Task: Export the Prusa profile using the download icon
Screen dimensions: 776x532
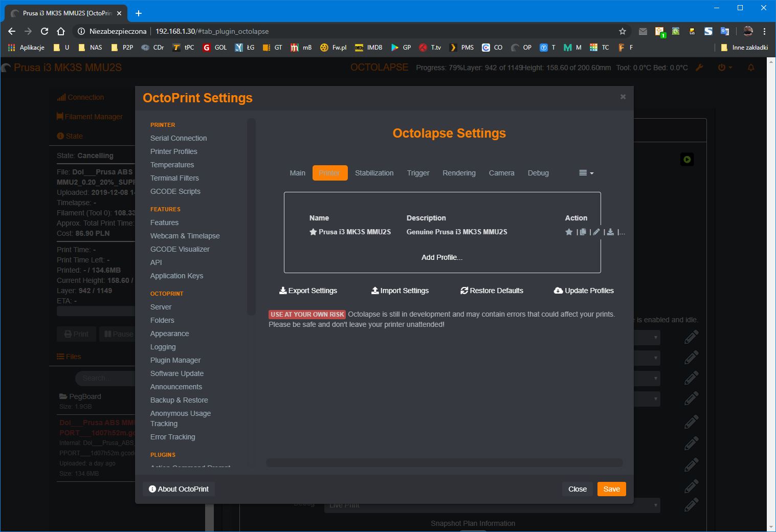Action: point(610,232)
